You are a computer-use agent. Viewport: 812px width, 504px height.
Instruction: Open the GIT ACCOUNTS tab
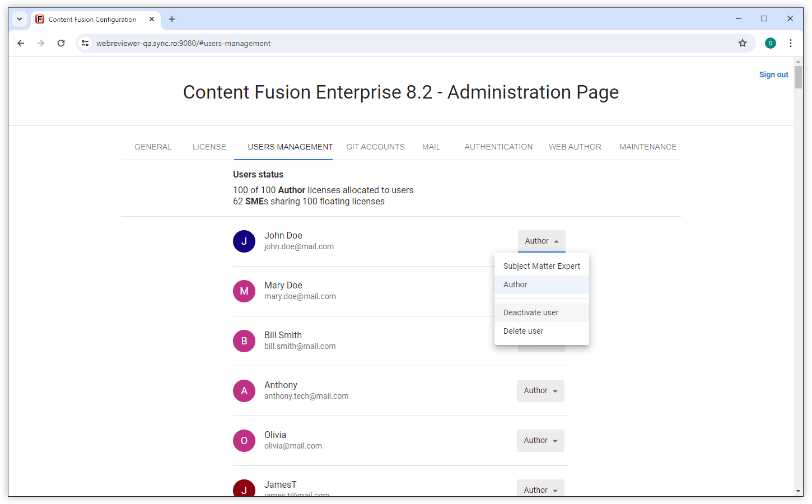(x=375, y=147)
